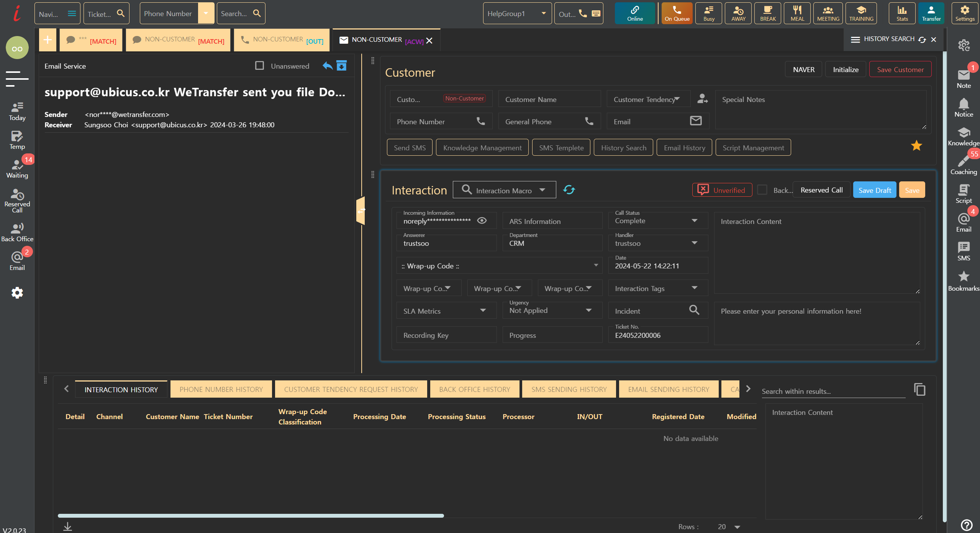Expand the Handler dropdown

tap(657, 243)
